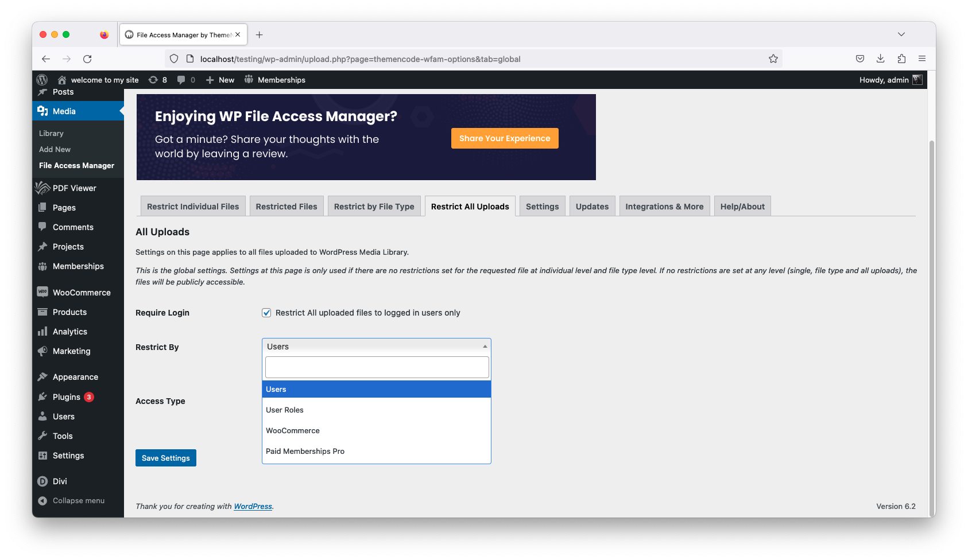Click the Firefox site security shield icon
This screenshot has height=560, width=968.
(x=174, y=59)
